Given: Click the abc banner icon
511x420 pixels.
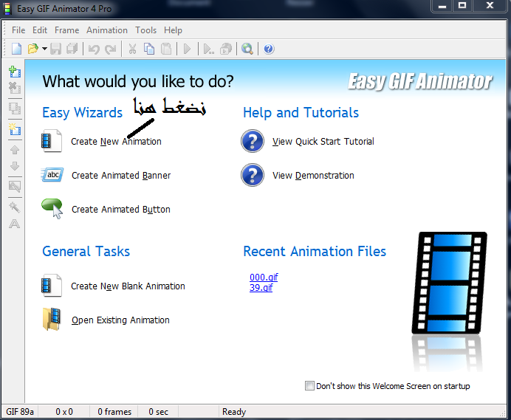Looking at the screenshot, I should [52, 175].
